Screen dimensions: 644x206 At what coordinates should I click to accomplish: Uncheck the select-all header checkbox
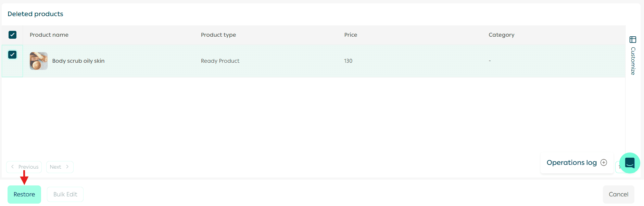click(12, 35)
